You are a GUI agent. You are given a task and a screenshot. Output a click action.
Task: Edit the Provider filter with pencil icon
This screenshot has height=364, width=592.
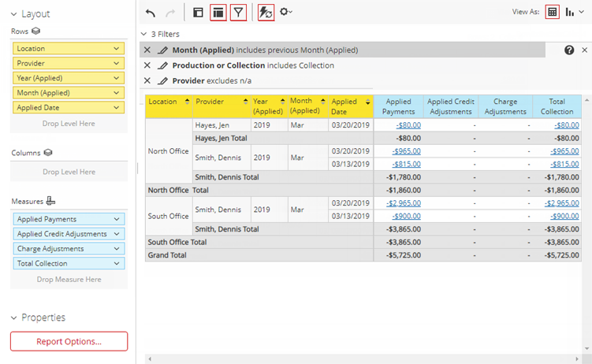pyautogui.click(x=162, y=80)
